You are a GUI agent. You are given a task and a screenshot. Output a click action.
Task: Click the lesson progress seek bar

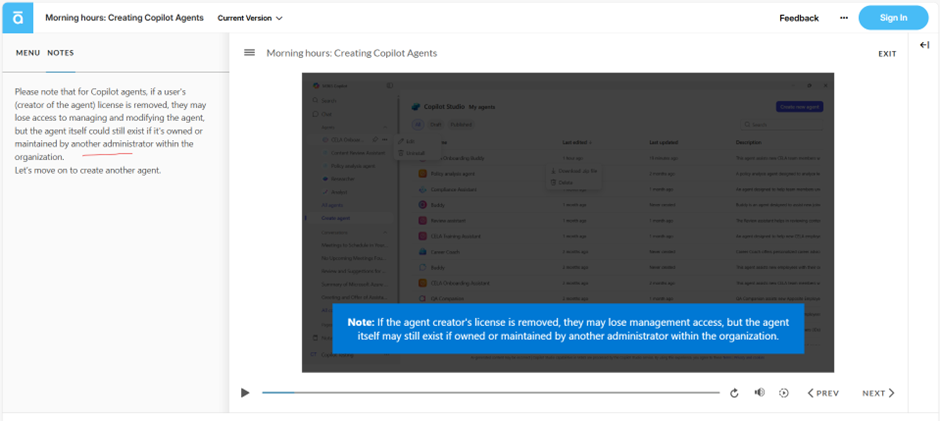click(490, 393)
